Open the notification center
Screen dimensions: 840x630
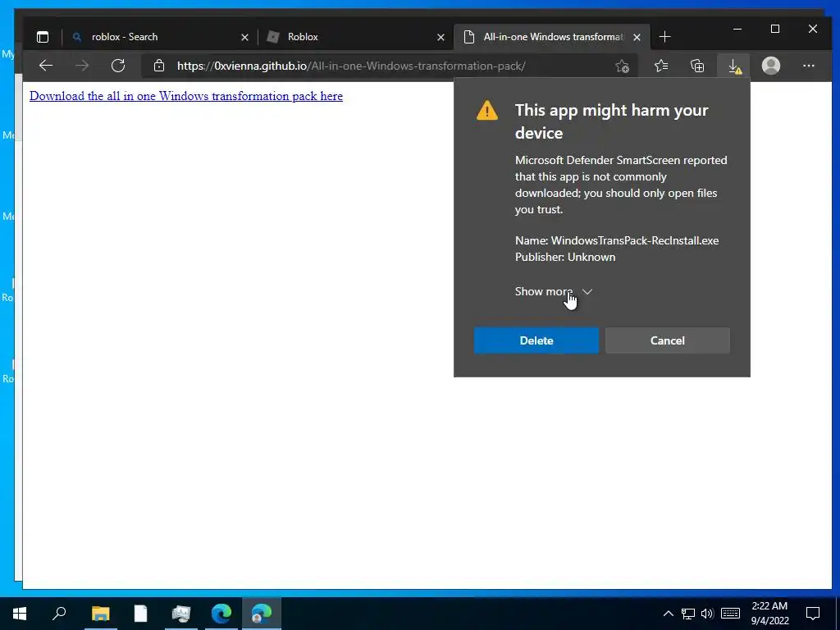(813, 614)
